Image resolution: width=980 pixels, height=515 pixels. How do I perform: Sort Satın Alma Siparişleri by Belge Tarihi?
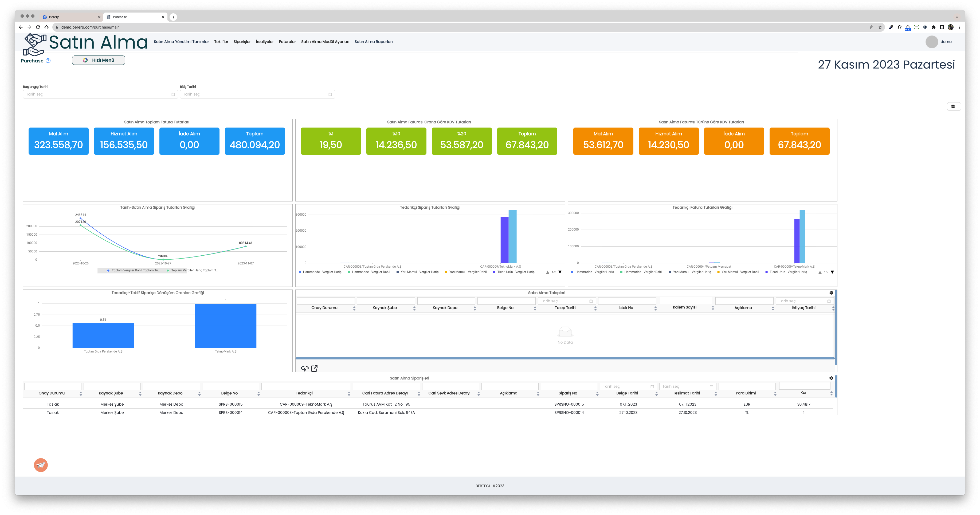click(657, 394)
